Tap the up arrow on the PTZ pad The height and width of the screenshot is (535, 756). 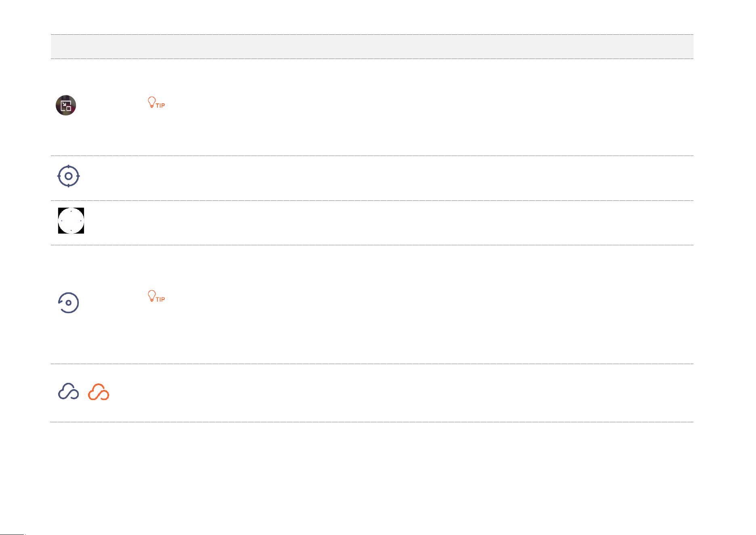[x=71, y=211]
